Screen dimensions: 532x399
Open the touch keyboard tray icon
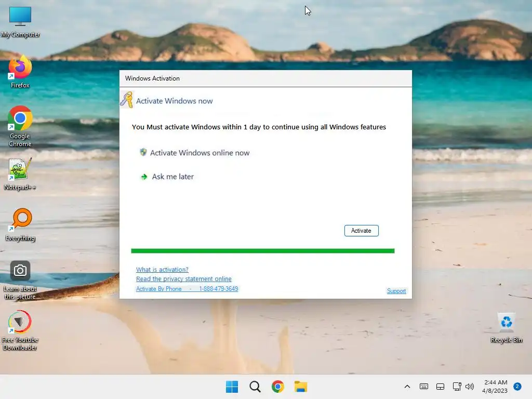point(424,387)
